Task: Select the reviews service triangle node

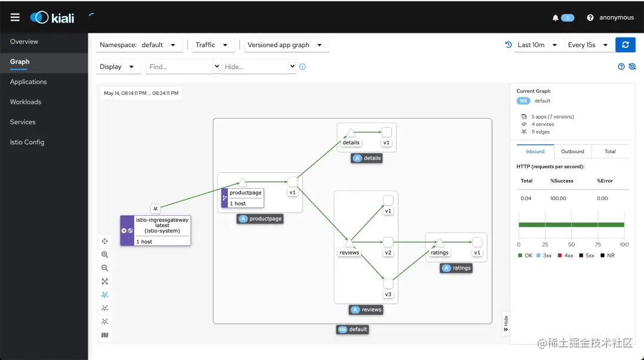Action: pyautogui.click(x=349, y=243)
